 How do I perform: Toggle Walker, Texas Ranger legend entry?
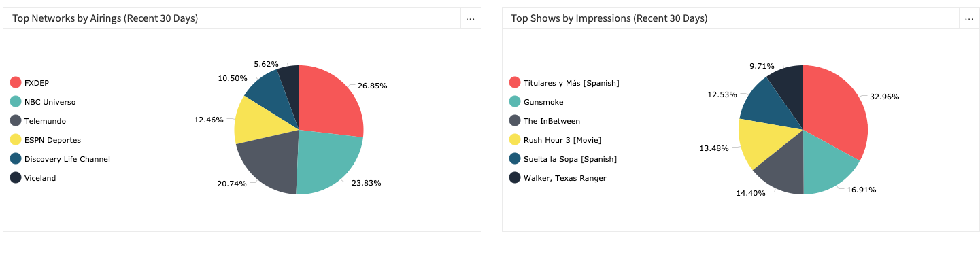pyautogui.click(x=558, y=178)
